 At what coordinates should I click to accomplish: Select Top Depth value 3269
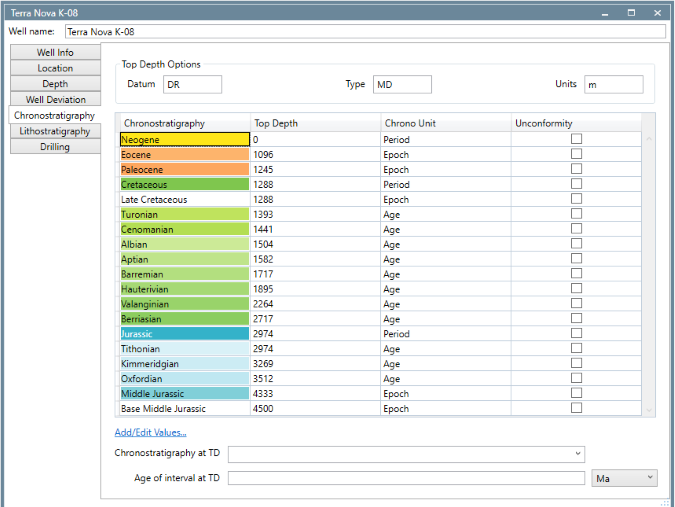(316, 364)
